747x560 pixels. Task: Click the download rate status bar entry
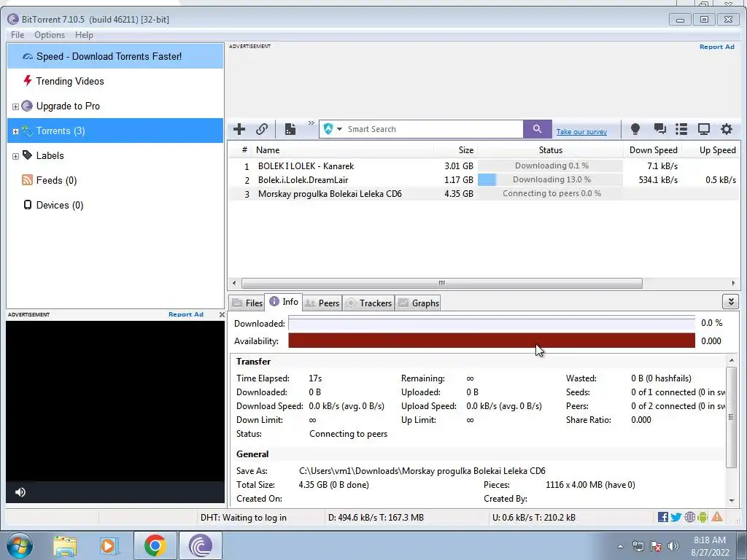click(x=376, y=518)
